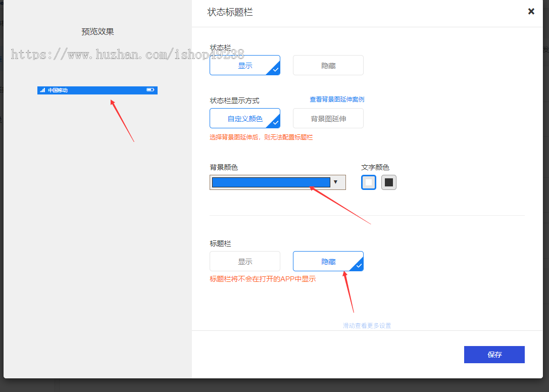
Task: Click the 状态标题栏 dialog title
Action: coord(230,12)
